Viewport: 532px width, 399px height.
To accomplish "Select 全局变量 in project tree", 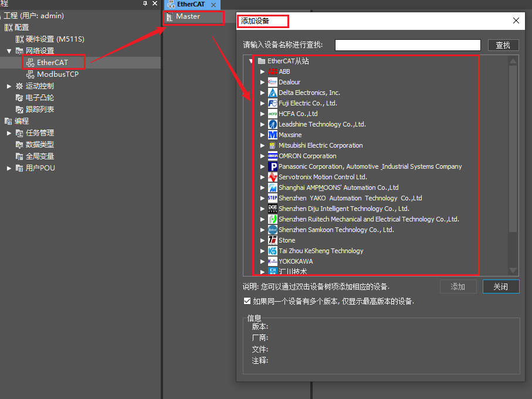I will tap(39, 156).
